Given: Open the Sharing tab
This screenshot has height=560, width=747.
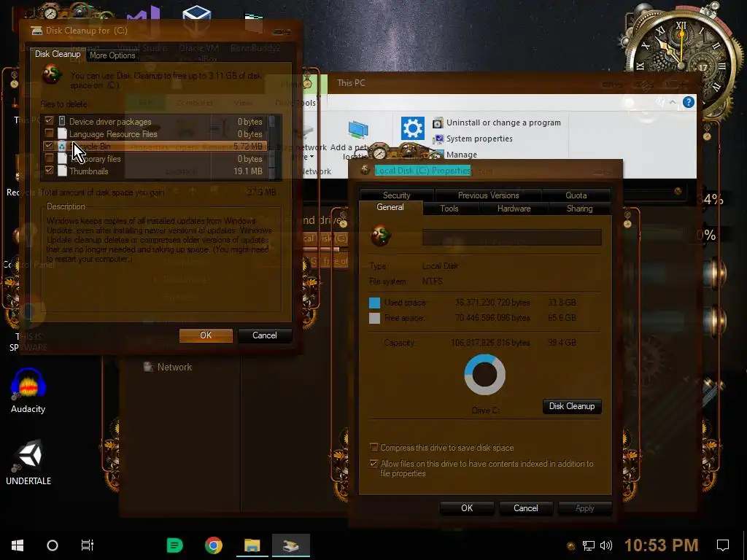Looking at the screenshot, I should pos(579,209).
